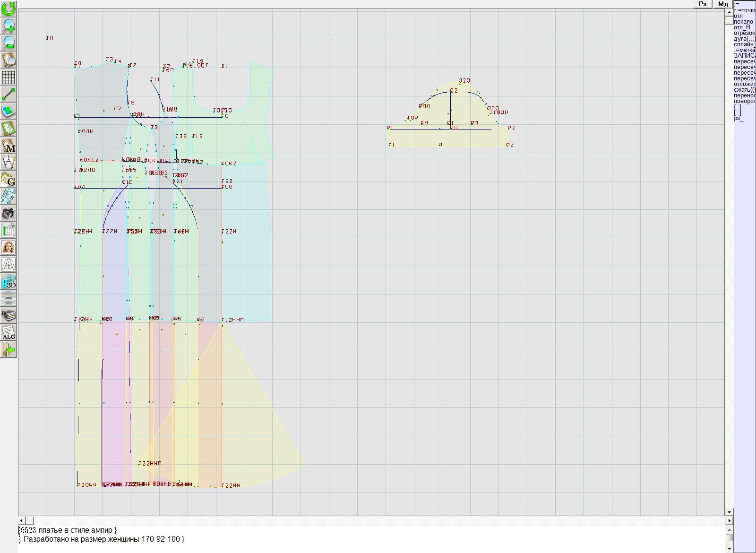
Task: Open the camera snapshot tool
Action: 9,213
